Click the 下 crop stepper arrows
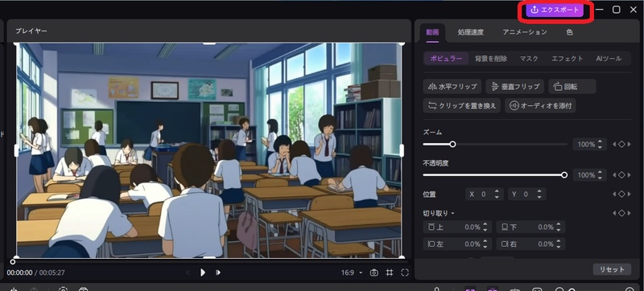This screenshot has width=644, height=291. (x=559, y=227)
